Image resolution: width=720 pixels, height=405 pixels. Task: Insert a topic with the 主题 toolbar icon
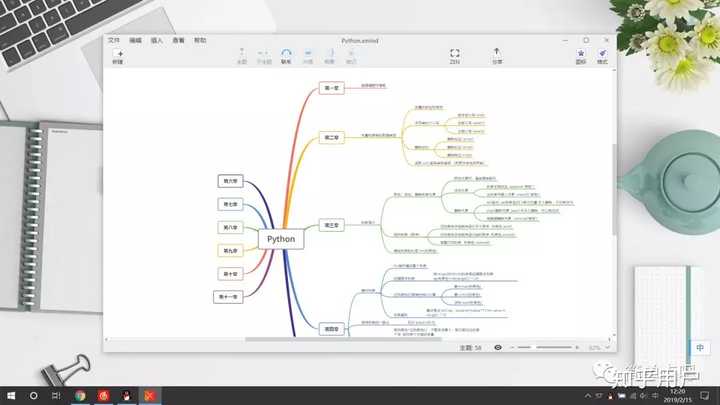pos(242,56)
